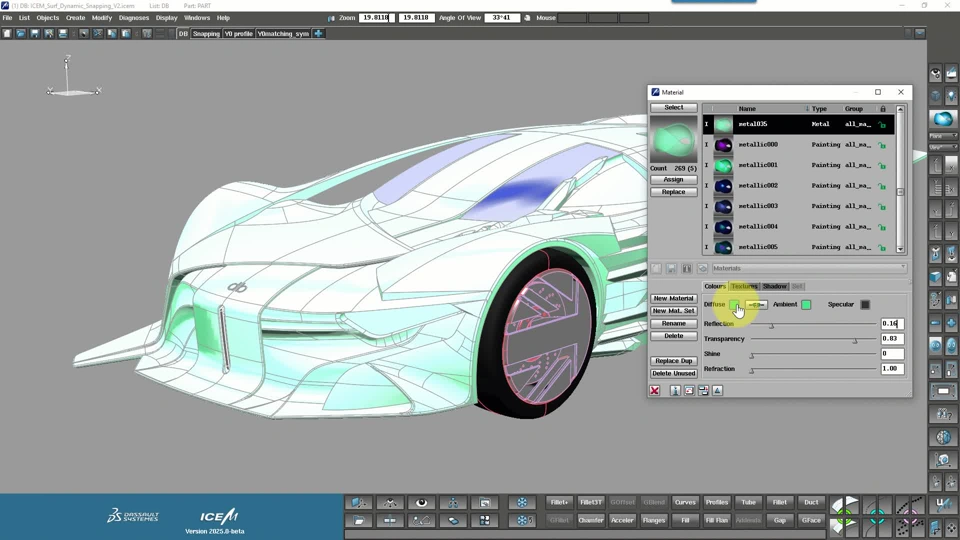Toggle the lock for metallic005 material
This screenshot has width=960, height=540.
click(x=882, y=248)
